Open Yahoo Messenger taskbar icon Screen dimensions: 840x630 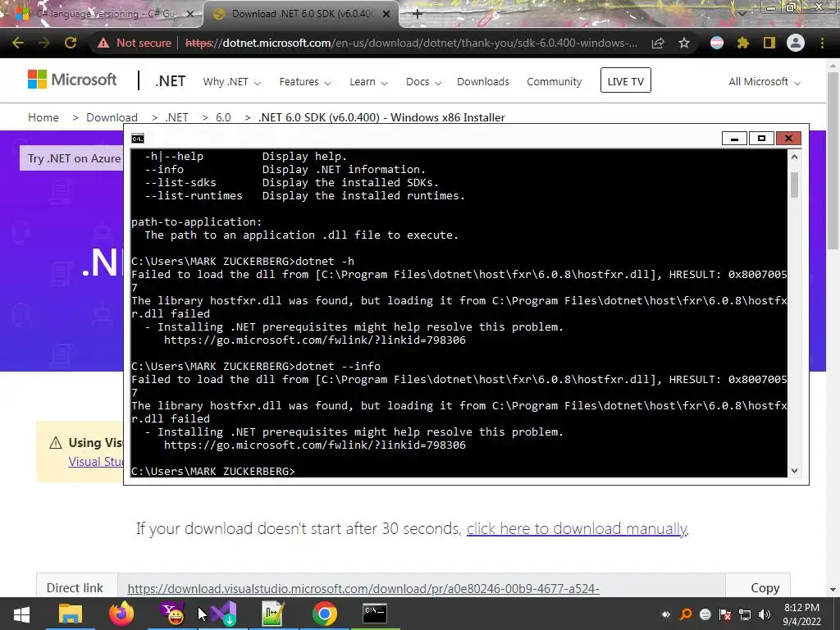pos(172,614)
